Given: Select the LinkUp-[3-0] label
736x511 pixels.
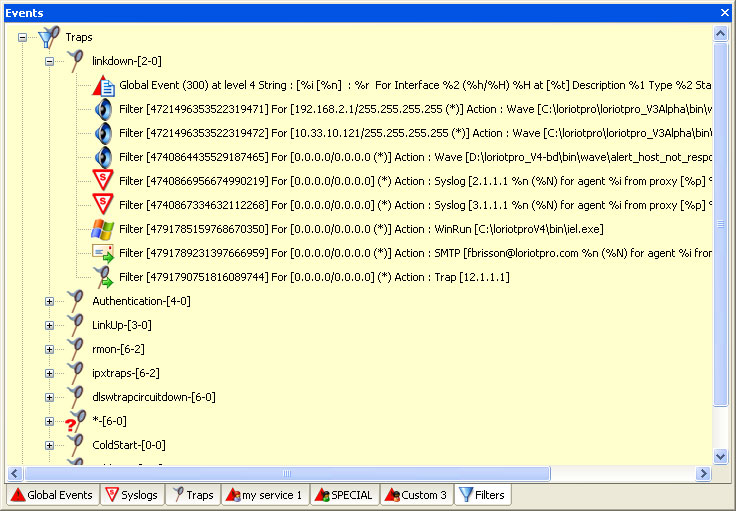Looking at the screenshot, I should pos(122,325).
